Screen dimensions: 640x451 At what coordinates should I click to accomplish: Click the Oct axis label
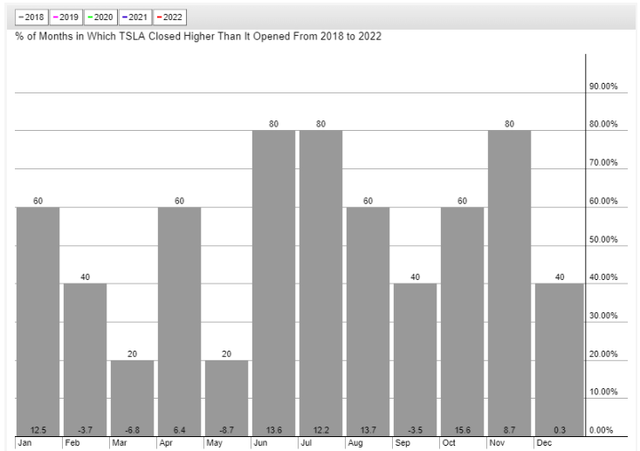[x=449, y=443]
